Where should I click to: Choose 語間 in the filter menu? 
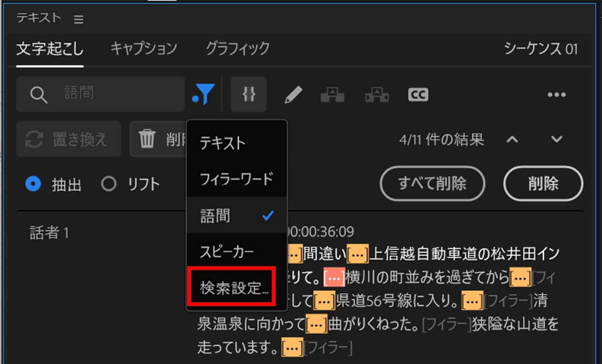click(237, 215)
